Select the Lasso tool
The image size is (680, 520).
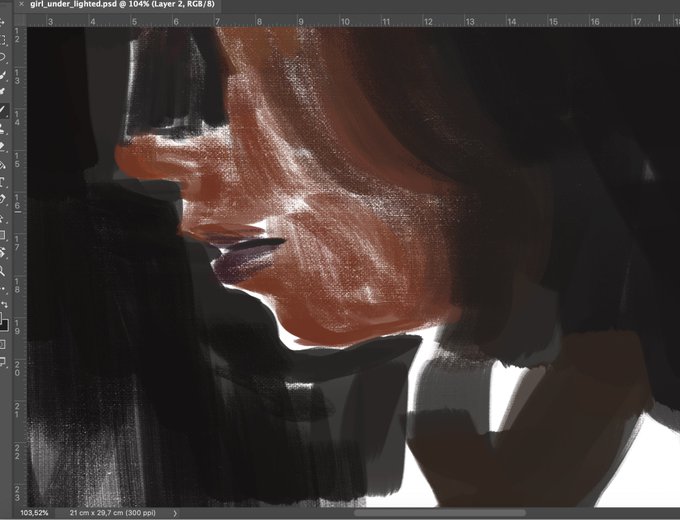[x=2, y=57]
